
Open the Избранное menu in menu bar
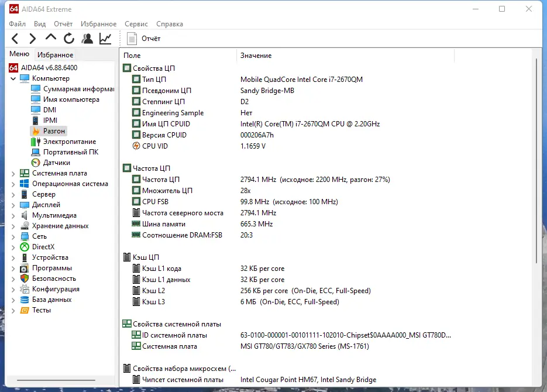tap(98, 24)
